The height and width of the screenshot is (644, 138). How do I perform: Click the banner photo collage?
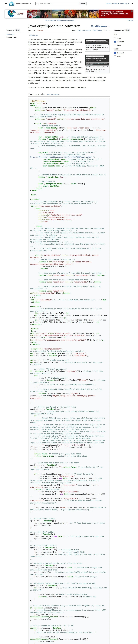pos(63,14)
